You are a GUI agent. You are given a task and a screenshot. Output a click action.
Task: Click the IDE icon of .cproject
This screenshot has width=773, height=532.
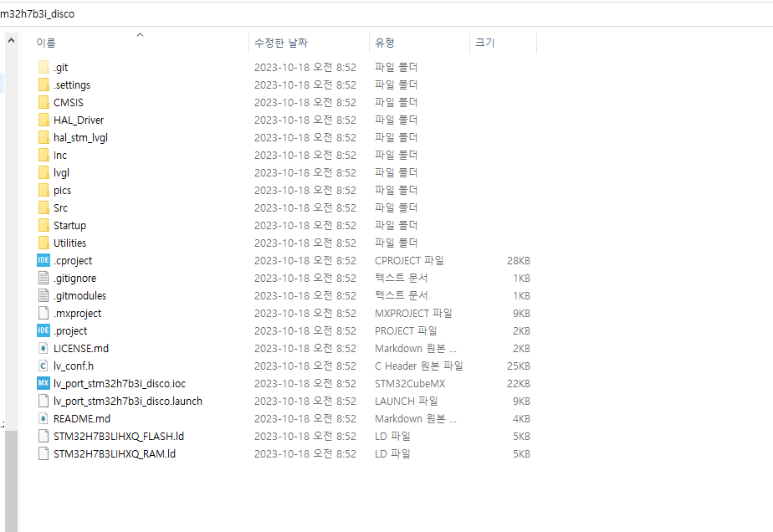44,260
